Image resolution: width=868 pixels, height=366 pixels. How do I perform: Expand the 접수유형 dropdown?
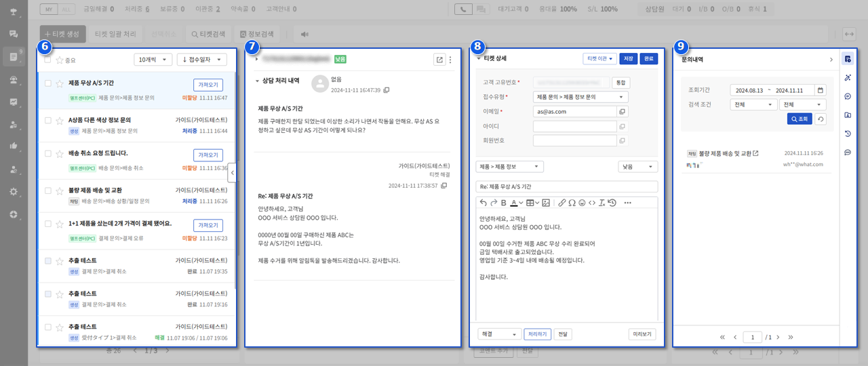pos(580,97)
